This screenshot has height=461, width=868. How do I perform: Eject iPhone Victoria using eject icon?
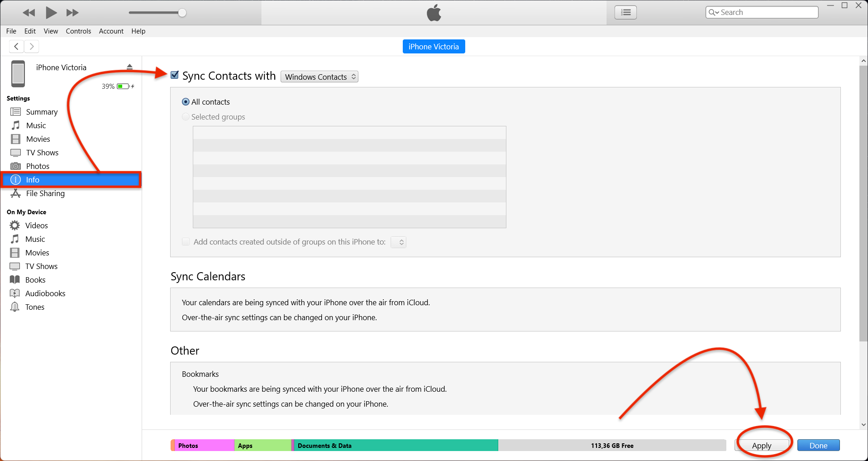coord(129,67)
